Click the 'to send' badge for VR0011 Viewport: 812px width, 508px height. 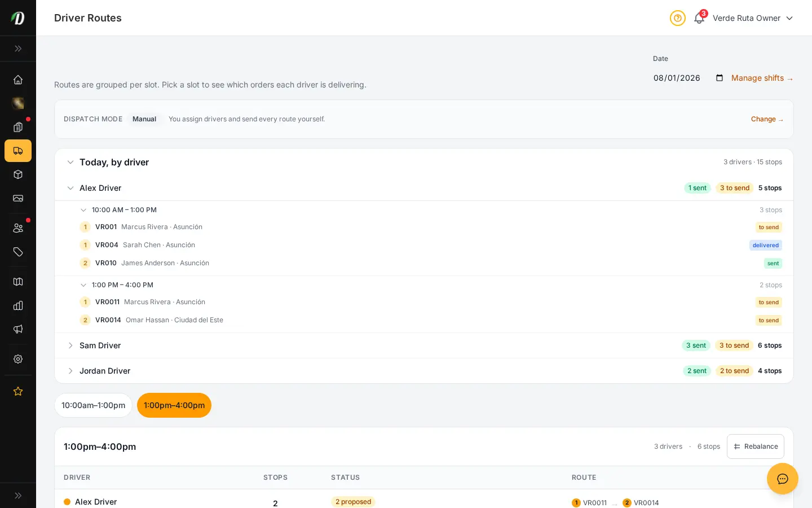pyautogui.click(x=769, y=303)
